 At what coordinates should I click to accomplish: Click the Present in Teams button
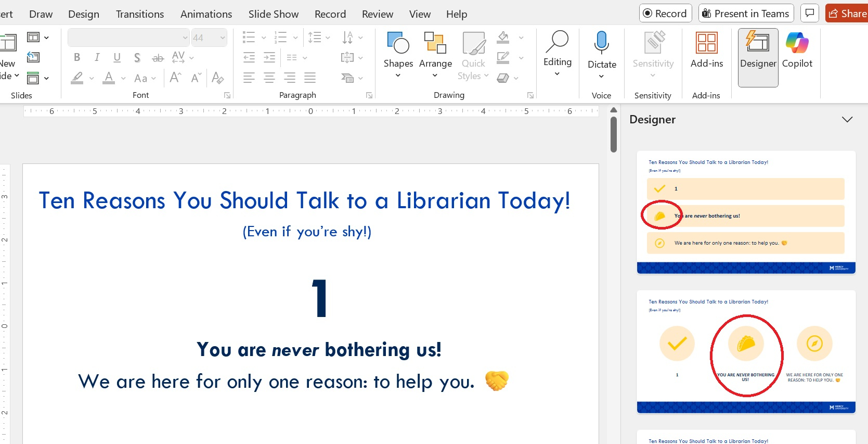click(745, 14)
